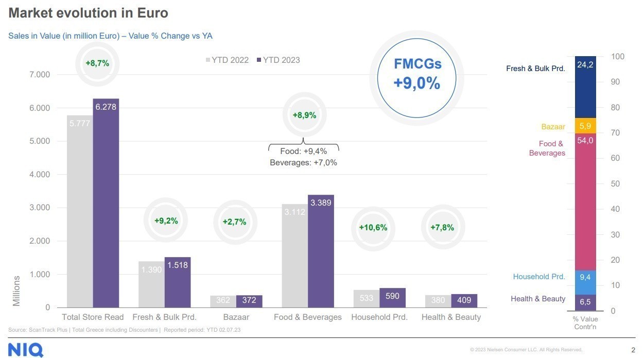This screenshot has width=644, height=358.
Task: Select the FMCGs +9,0% circle badge
Action: [x=417, y=73]
